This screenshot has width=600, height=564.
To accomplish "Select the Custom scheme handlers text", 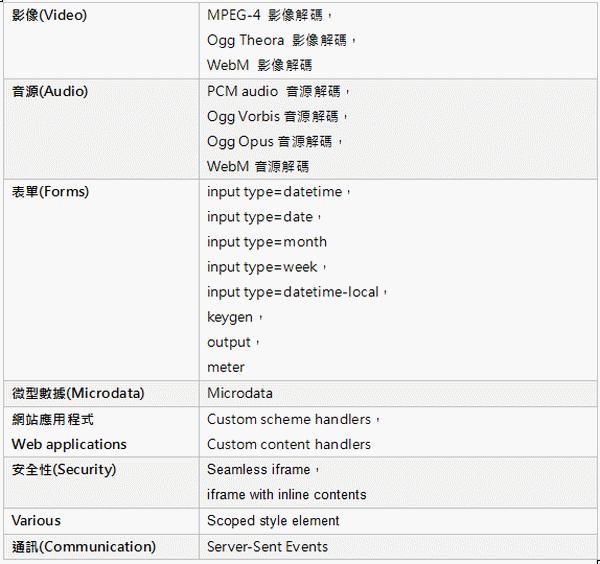I will (289, 419).
